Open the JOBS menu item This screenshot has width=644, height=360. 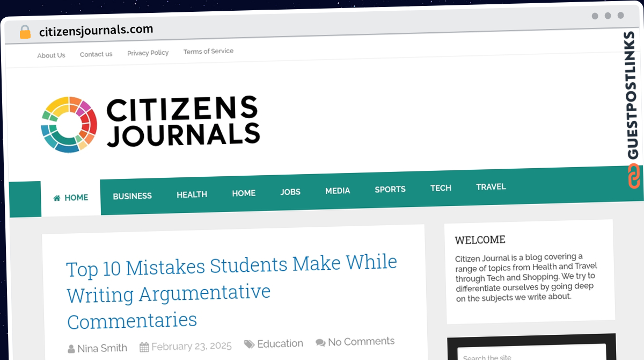tap(290, 192)
